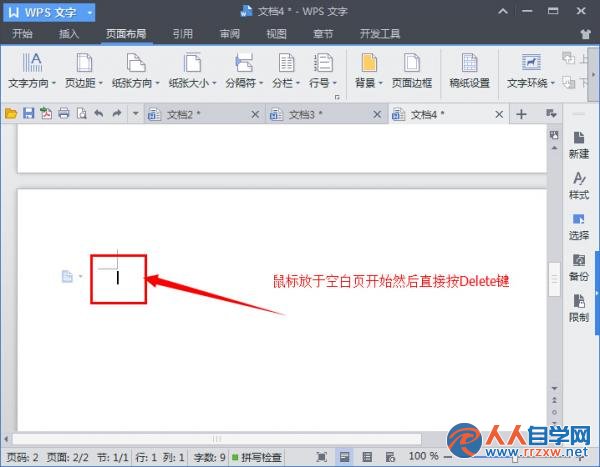Click the New (新建) sidebar icon

pos(579,145)
